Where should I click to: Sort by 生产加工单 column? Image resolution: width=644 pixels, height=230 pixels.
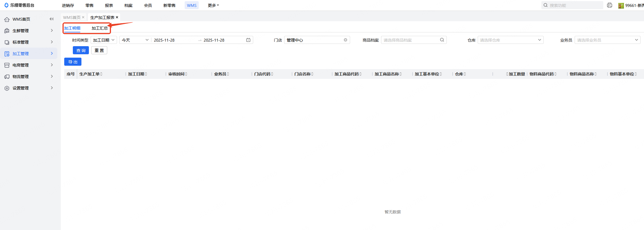(102, 74)
